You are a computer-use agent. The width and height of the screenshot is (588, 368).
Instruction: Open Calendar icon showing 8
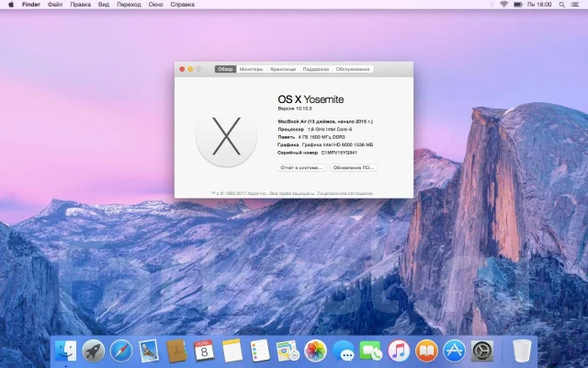coord(204,351)
